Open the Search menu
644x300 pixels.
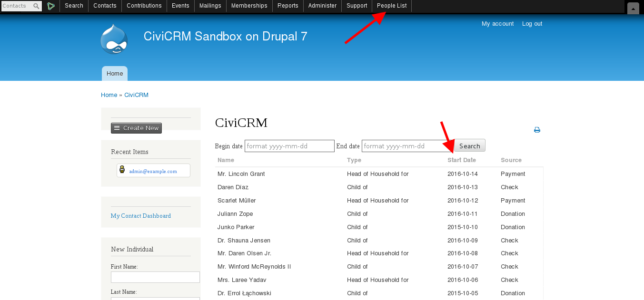click(74, 6)
